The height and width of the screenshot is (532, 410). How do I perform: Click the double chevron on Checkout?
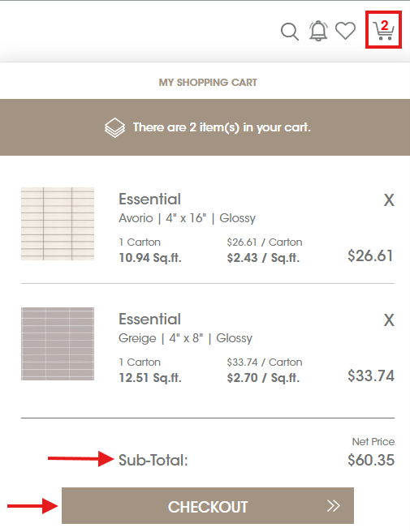[x=333, y=505]
